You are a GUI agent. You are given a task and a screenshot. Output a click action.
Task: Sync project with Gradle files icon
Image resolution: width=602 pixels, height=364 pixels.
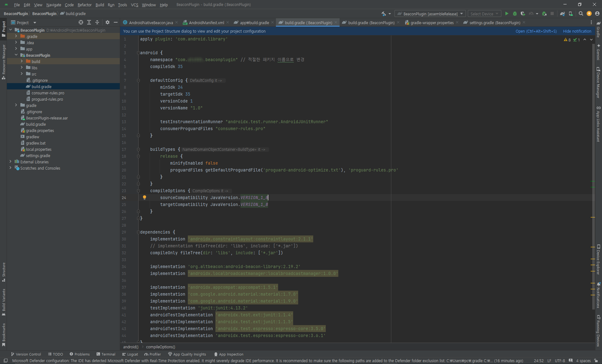point(562,13)
